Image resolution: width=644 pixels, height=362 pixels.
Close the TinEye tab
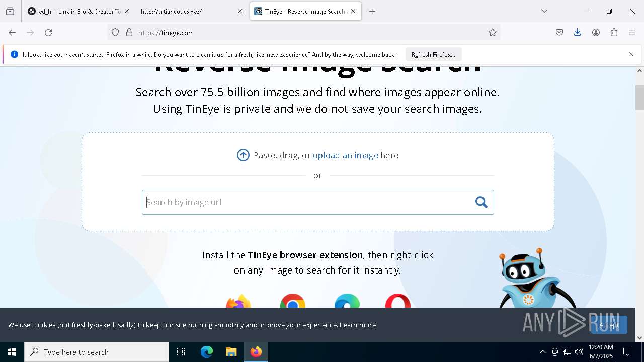(x=353, y=11)
